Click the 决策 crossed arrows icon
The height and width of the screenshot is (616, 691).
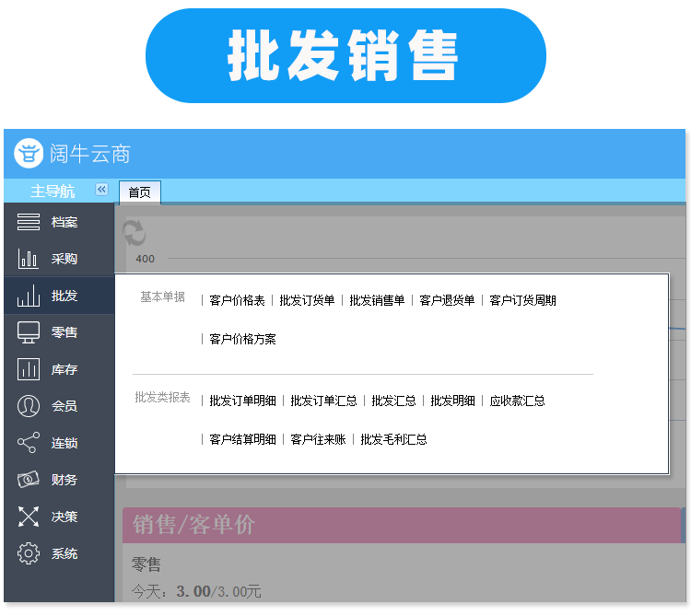coord(29,517)
